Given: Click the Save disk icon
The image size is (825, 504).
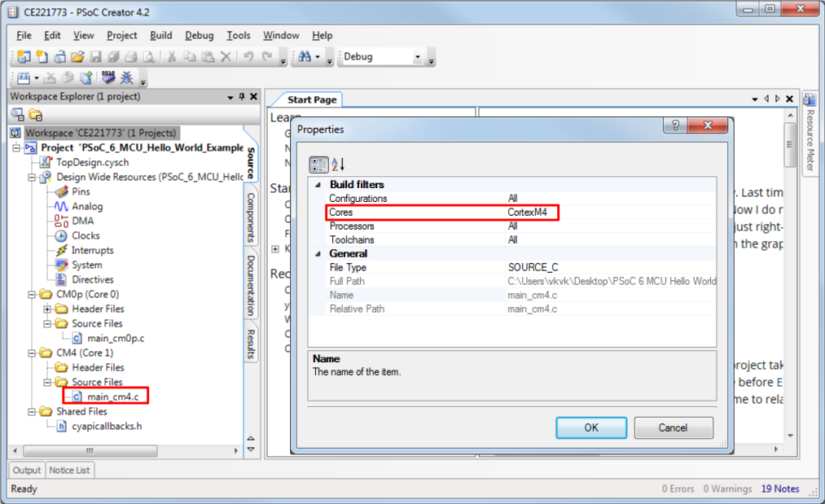Looking at the screenshot, I should (x=96, y=57).
